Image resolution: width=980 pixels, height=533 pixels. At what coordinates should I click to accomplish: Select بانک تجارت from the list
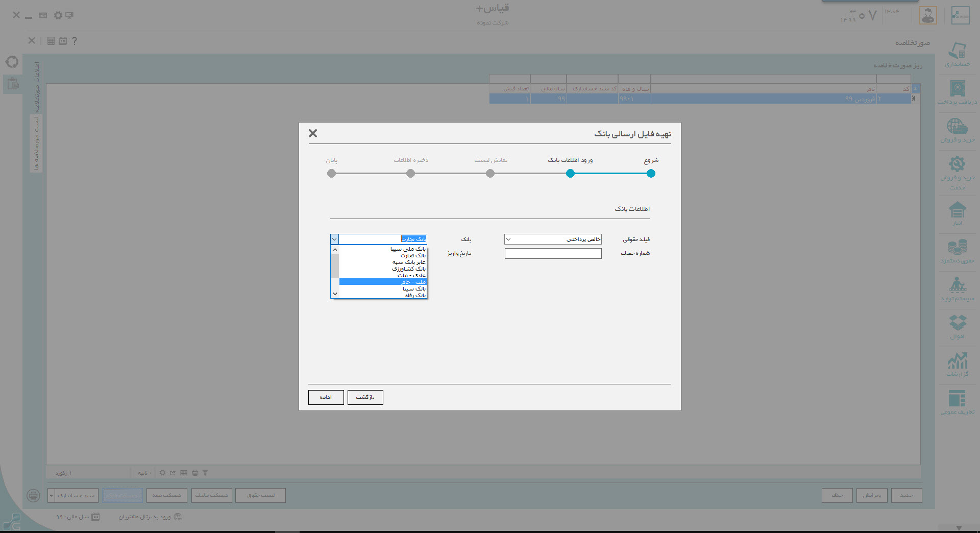pyautogui.click(x=383, y=255)
